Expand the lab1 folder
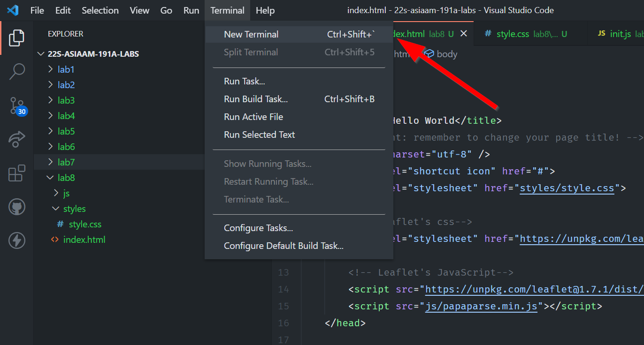This screenshot has height=345, width=644. point(66,69)
